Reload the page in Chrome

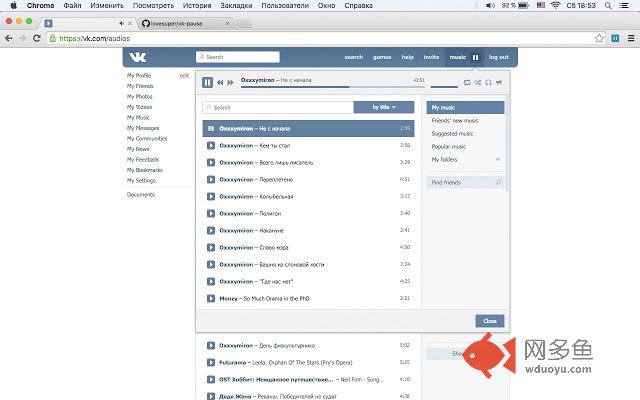(37, 38)
